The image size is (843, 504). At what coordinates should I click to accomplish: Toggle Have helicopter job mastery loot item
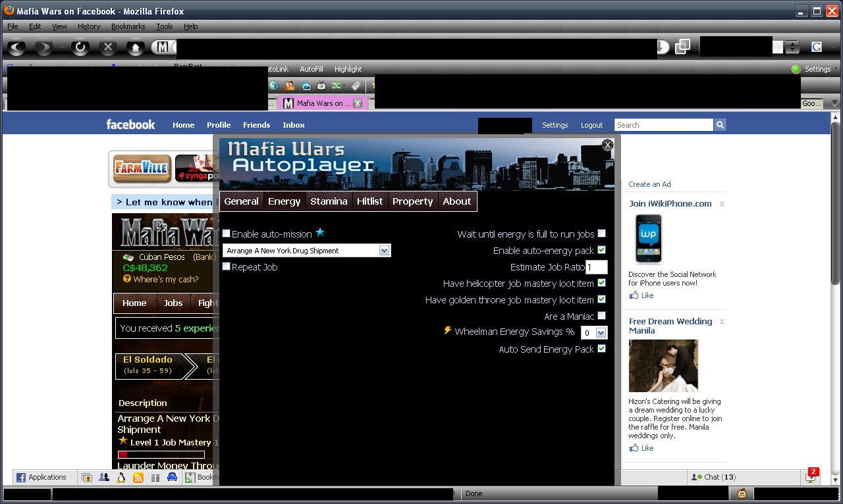pyautogui.click(x=601, y=283)
